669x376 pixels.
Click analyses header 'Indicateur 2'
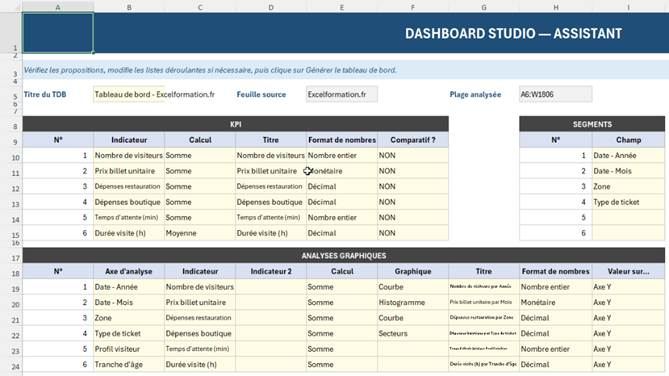tap(271, 271)
